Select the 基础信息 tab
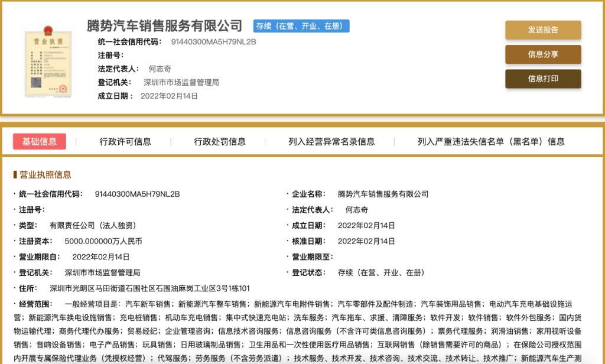This screenshot has width=605, height=364. (x=40, y=142)
